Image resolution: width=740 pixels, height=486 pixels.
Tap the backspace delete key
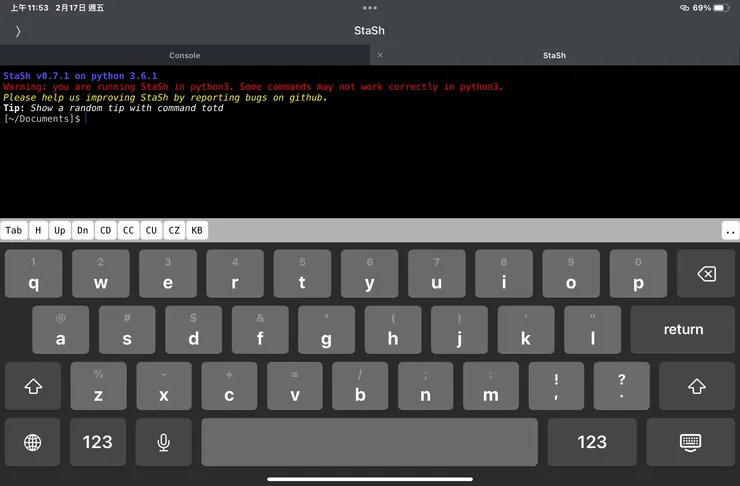[x=706, y=274]
